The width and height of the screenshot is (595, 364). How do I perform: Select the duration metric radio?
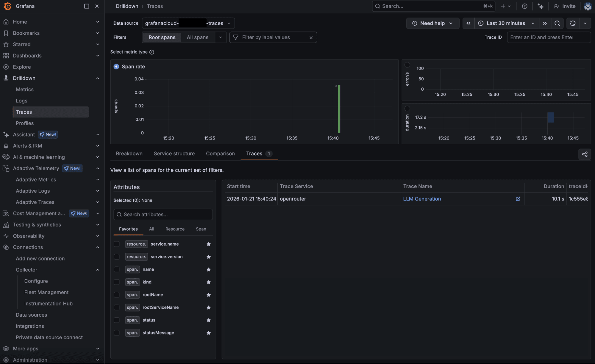[407, 109]
